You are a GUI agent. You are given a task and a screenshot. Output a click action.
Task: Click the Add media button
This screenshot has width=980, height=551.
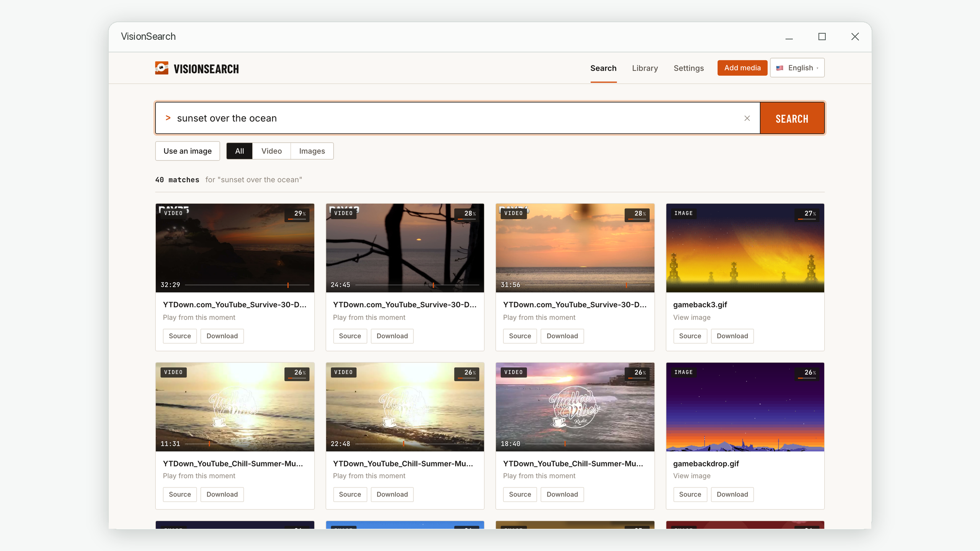(742, 68)
